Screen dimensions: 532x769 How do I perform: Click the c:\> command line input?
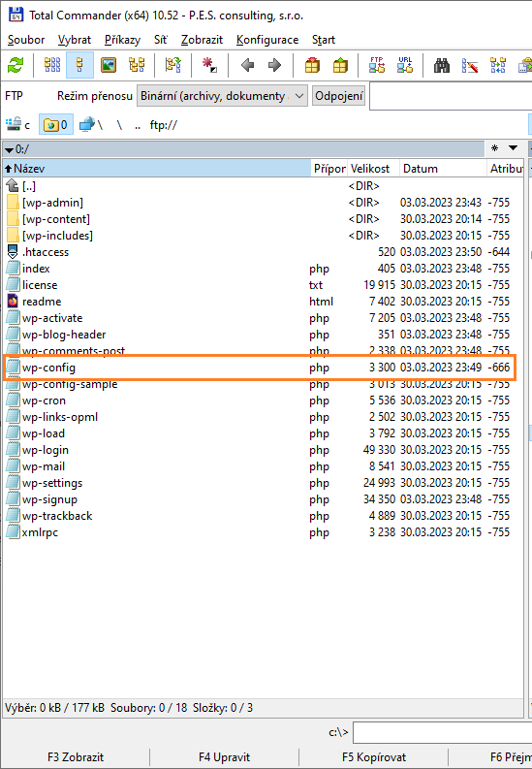coord(442,733)
